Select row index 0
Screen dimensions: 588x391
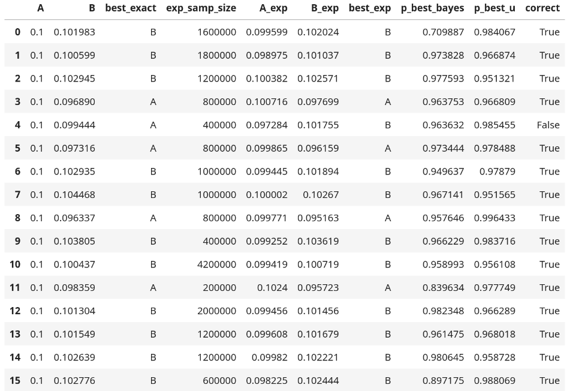pos(17,32)
